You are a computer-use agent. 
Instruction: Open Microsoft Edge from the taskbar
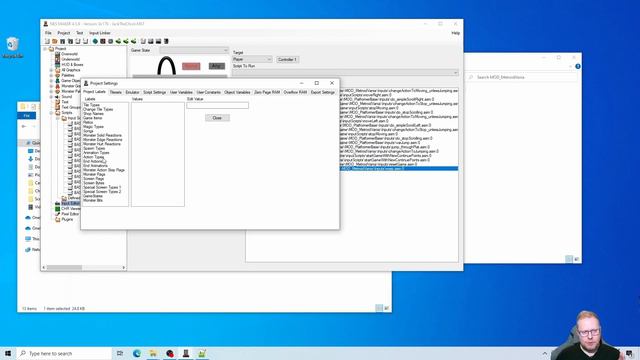[137, 353]
